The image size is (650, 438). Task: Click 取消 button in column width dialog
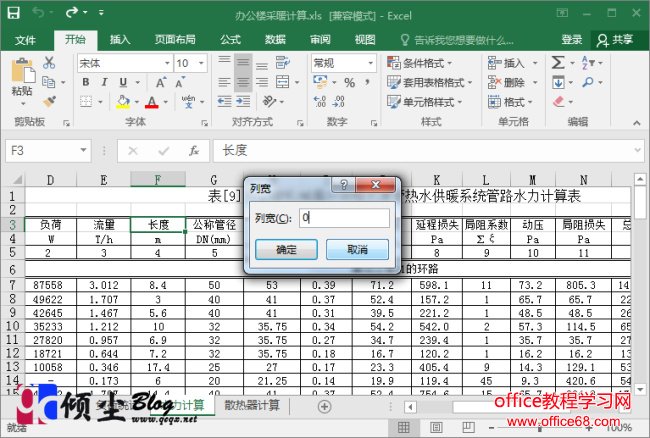[x=357, y=249]
